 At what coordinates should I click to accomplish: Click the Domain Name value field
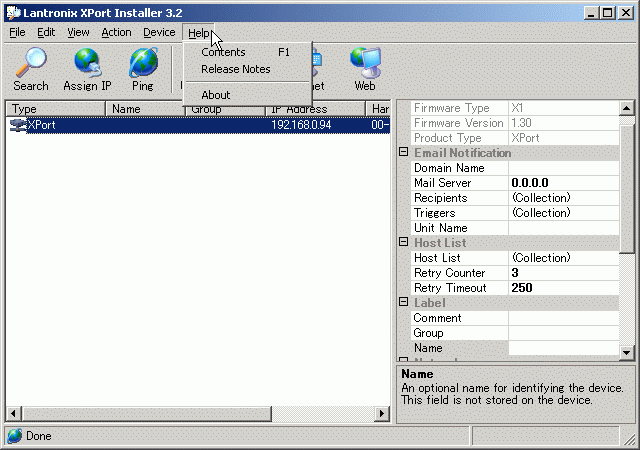pyautogui.click(x=564, y=168)
